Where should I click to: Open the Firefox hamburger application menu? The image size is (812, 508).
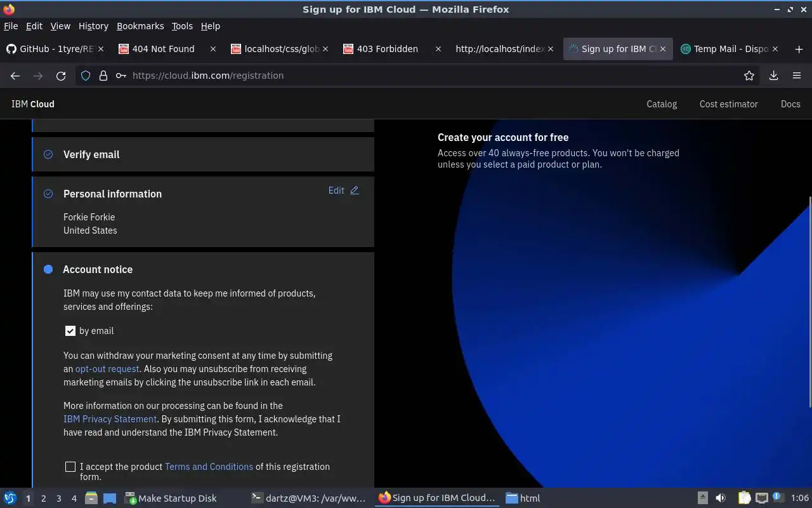coord(797,76)
